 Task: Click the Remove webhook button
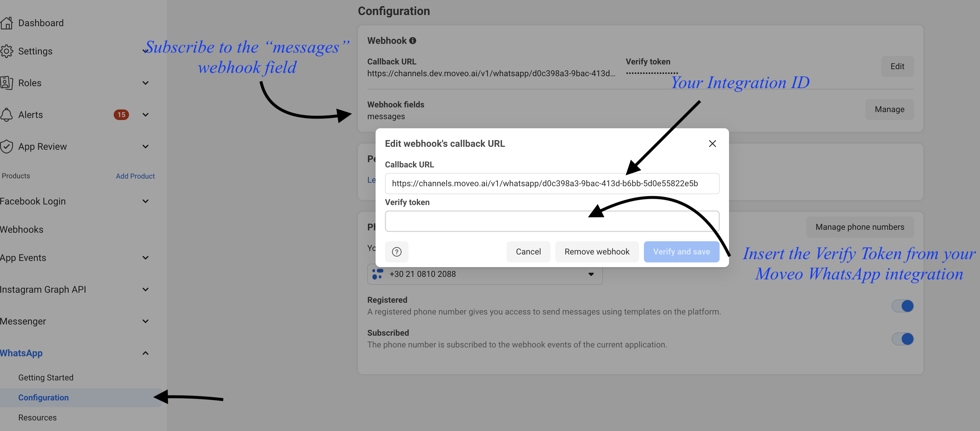596,252
